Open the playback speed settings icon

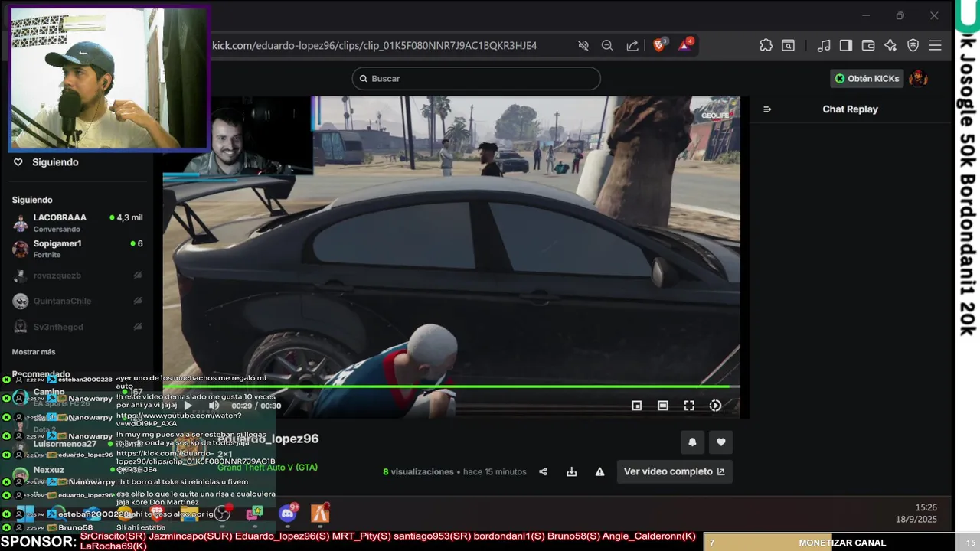[x=715, y=406]
